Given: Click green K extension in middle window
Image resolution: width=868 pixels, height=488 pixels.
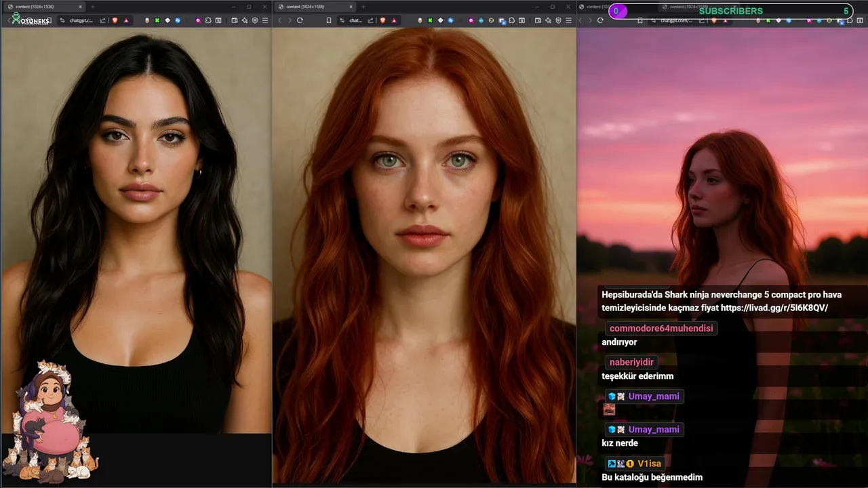Looking at the screenshot, I should coord(430,20).
